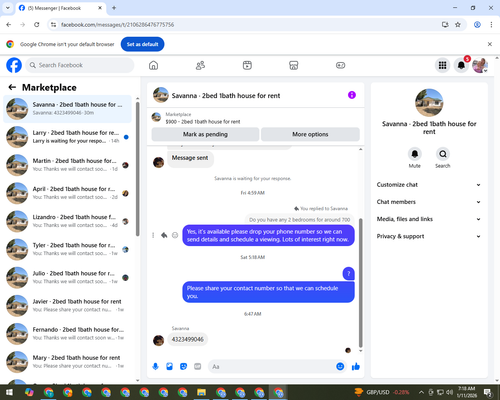Expand Chat members section
The height and width of the screenshot is (400, 500).
(429, 202)
